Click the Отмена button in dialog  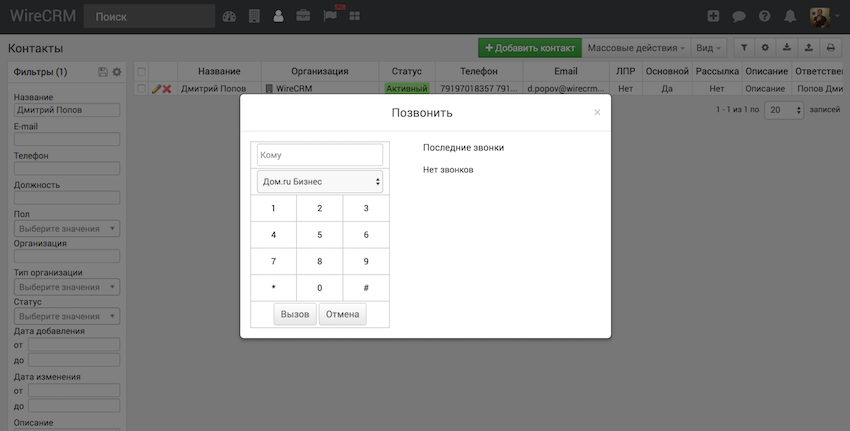click(x=342, y=314)
